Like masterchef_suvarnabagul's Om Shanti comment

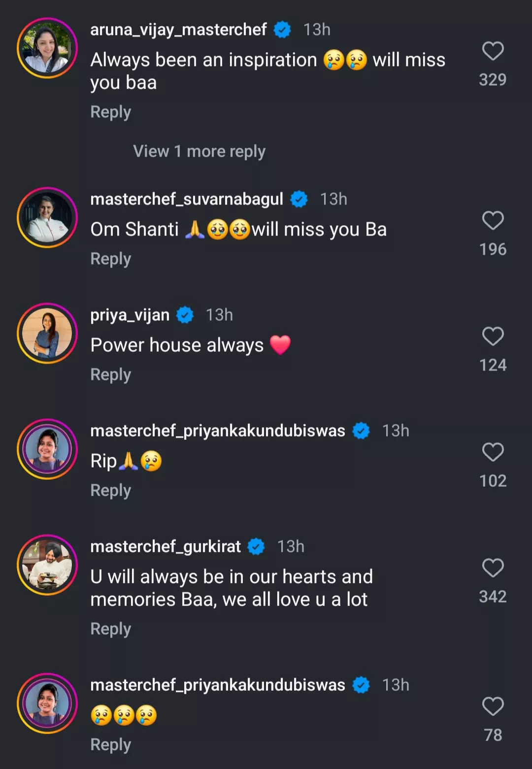click(x=493, y=221)
